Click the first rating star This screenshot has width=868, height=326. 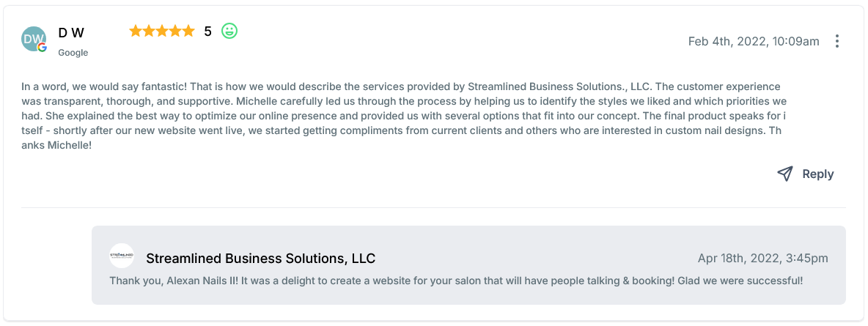pyautogui.click(x=136, y=31)
